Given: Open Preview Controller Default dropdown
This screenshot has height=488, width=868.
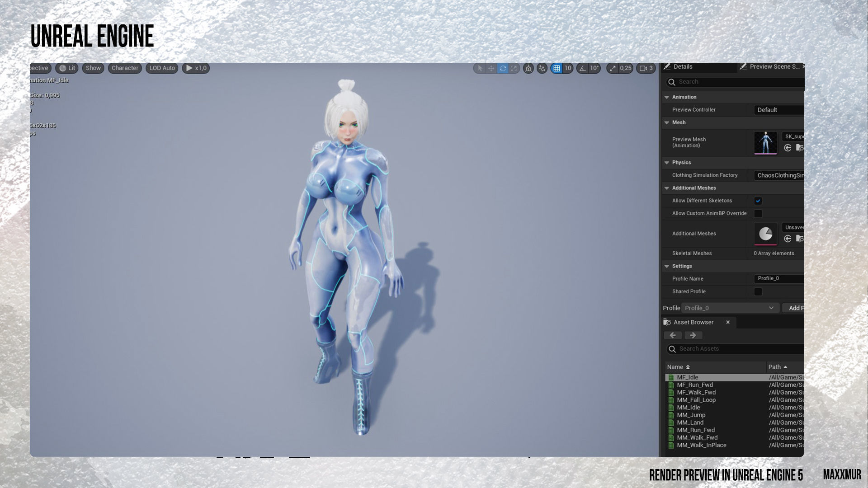Looking at the screenshot, I should click(x=779, y=110).
